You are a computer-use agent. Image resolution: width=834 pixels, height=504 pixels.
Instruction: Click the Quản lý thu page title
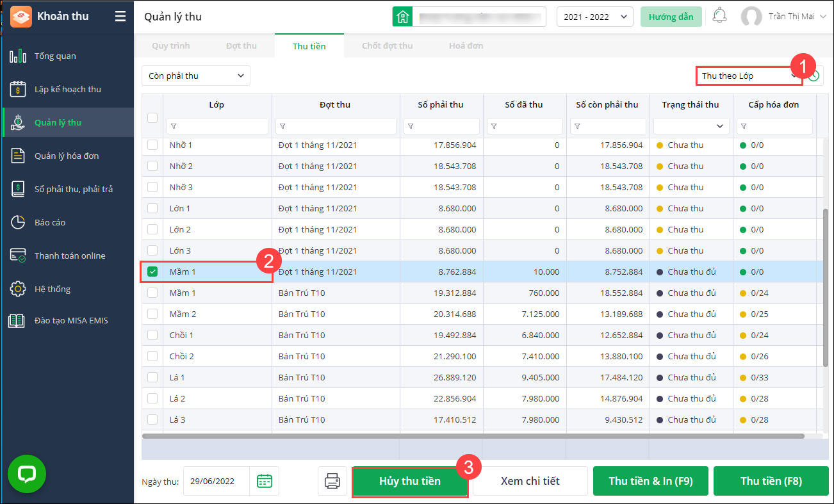pyautogui.click(x=173, y=17)
